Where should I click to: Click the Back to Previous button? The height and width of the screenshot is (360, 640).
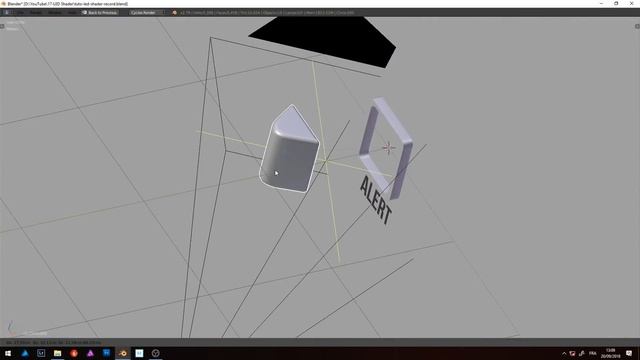click(x=100, y=13)
